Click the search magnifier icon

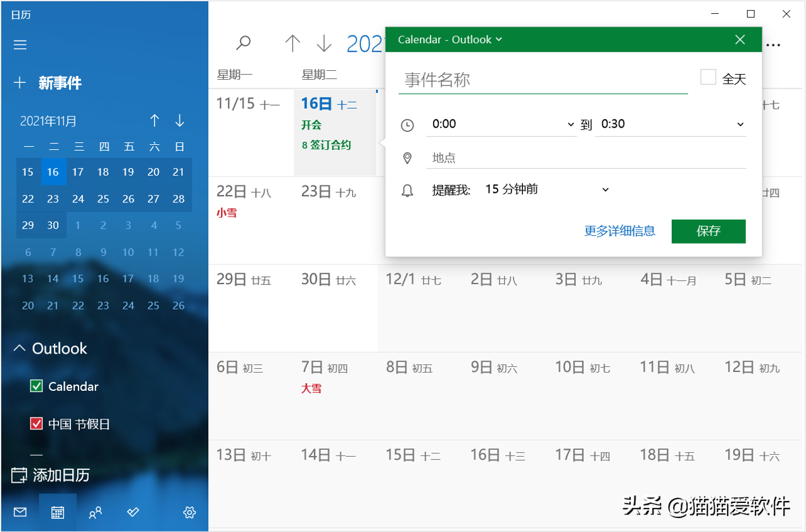click(x=243, y=43)
